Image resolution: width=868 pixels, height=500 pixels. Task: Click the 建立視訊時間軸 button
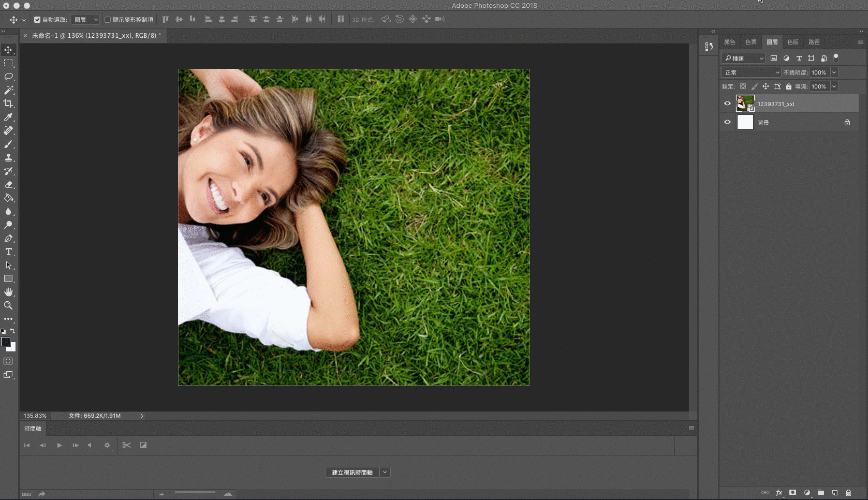352,472
